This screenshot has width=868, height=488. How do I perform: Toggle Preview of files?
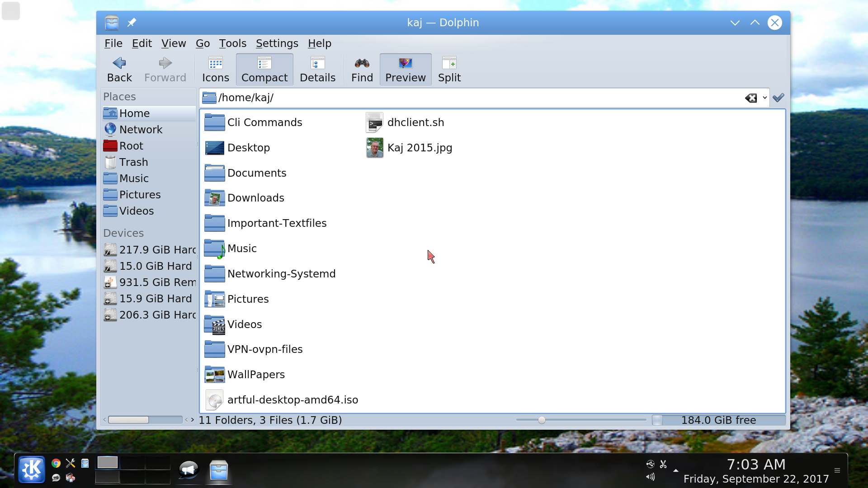pos(406,70)
